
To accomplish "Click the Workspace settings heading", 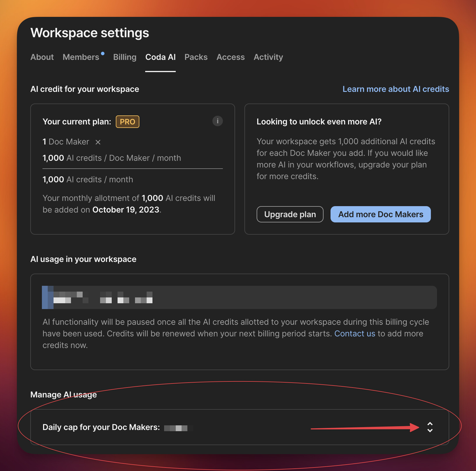I will [90, 33].
